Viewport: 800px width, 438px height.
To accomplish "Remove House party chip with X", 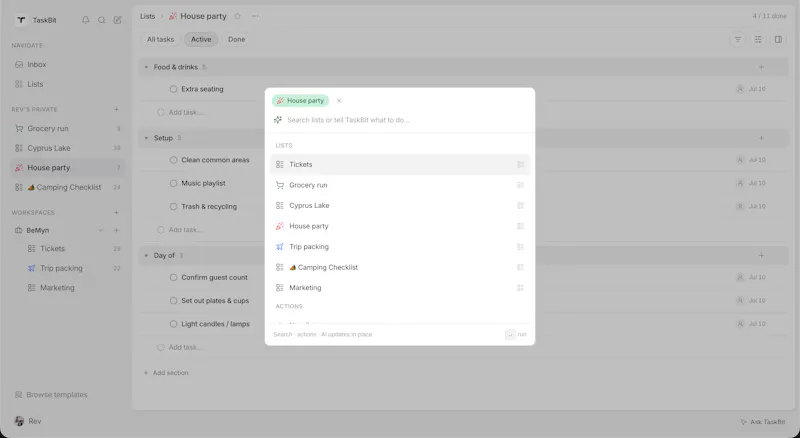I will pyautogui.click(x=339, y=101).
